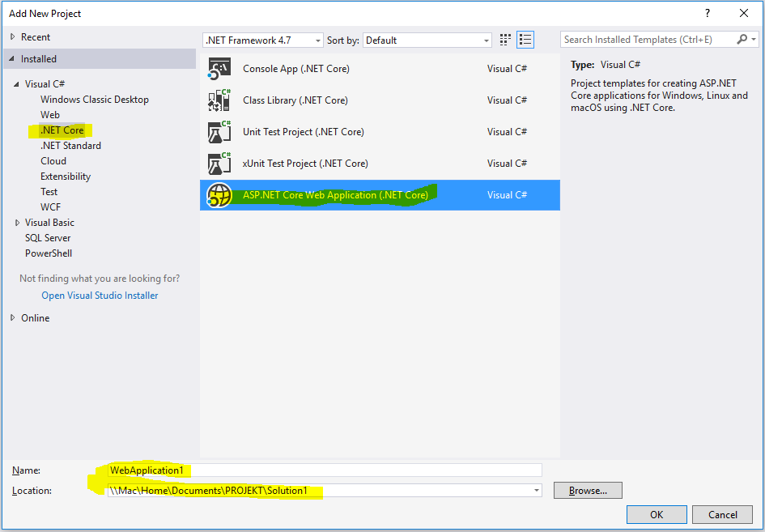Select the Visual Basic tree label

pos(49,223)
